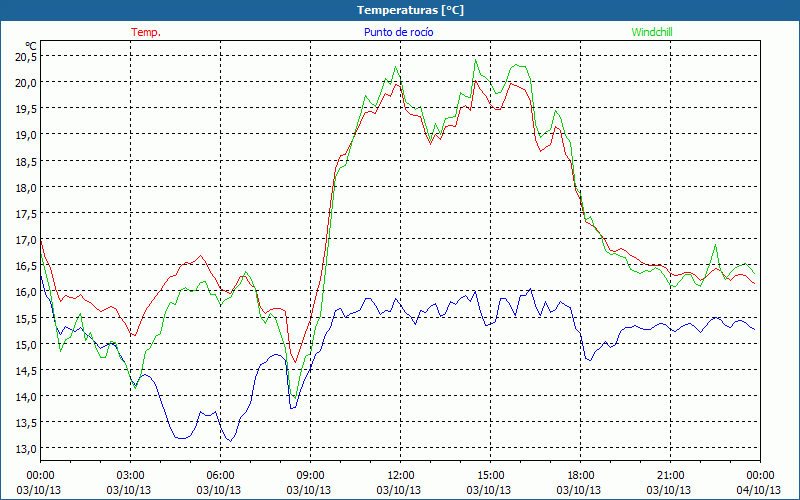Click the 16,0 y-axis value
This screenshot has width=800, height=500.
(26, 292)
